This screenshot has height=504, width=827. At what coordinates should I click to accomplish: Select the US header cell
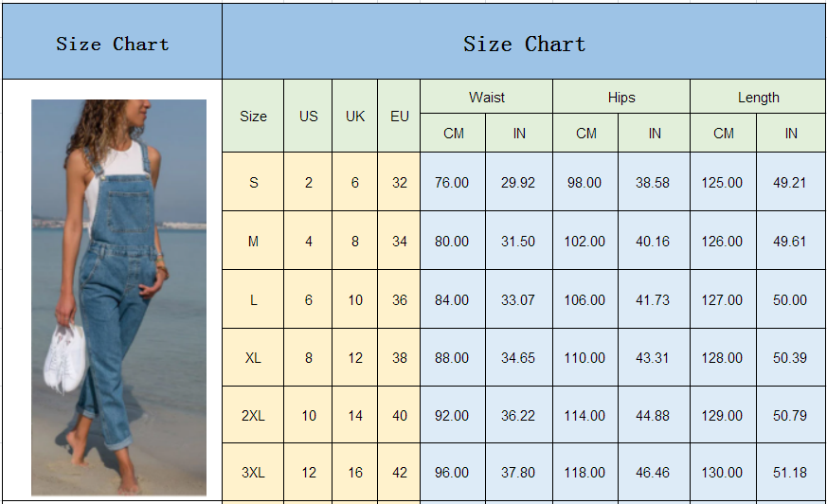pyautogui.click(x=308, y=117)
